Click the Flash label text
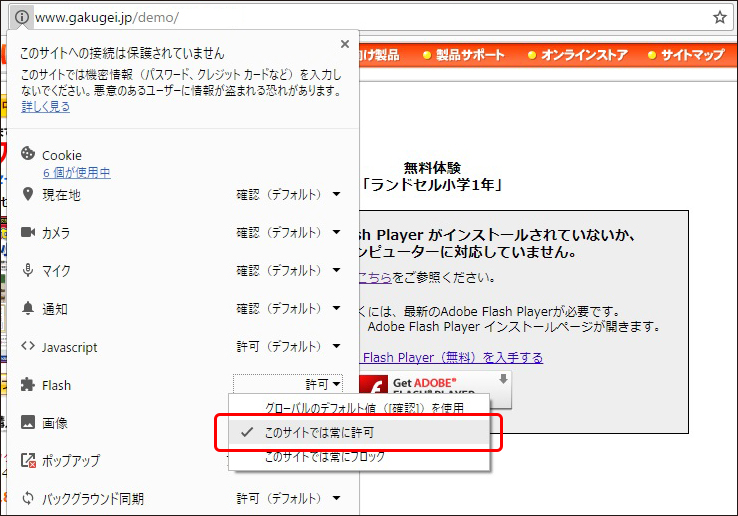Screen dimensions: 738x516 [x=56, y=385]
